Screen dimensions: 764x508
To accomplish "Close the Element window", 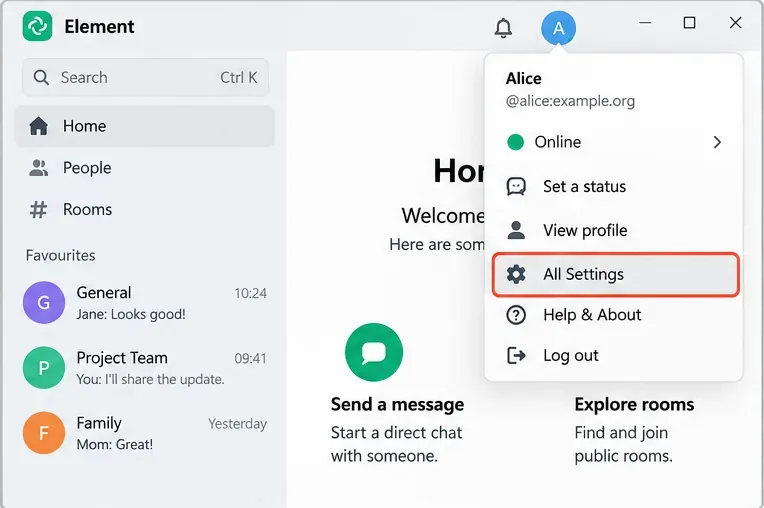I will click(x=735, y=22).
